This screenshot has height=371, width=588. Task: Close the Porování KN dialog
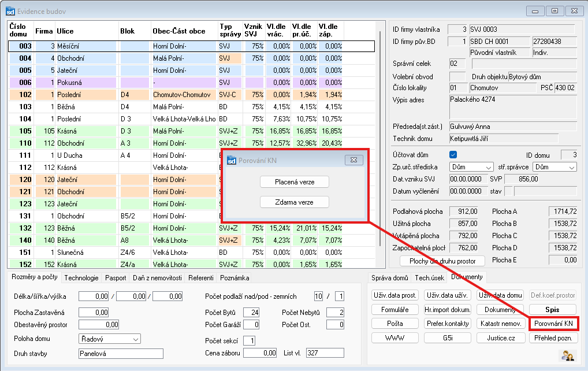click(x=353, y=160)
